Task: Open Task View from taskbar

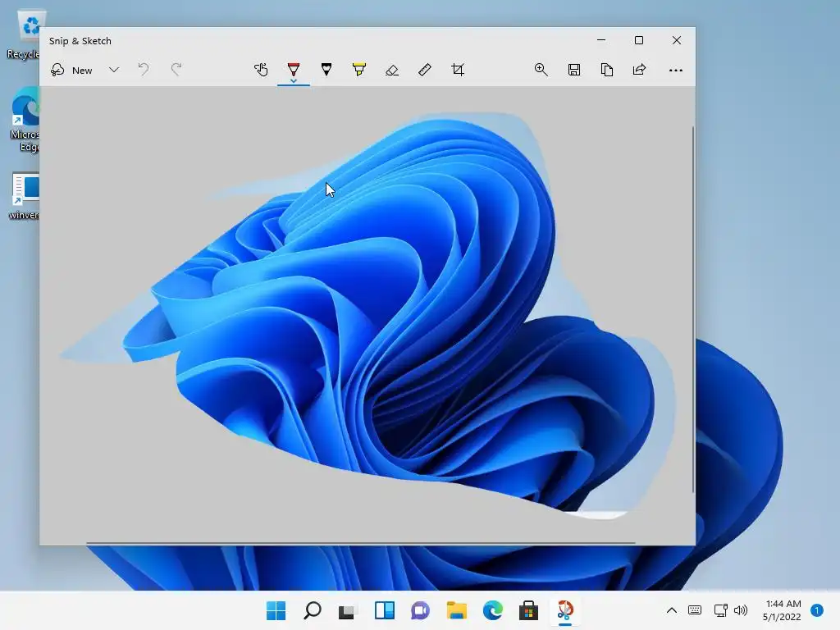Action: click(x=348, y=610)
